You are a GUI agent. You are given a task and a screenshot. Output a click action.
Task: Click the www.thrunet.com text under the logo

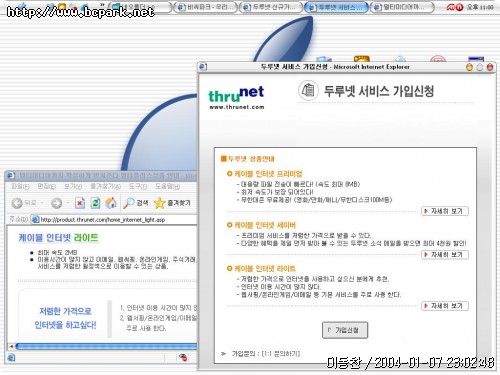tap(237, 107)
